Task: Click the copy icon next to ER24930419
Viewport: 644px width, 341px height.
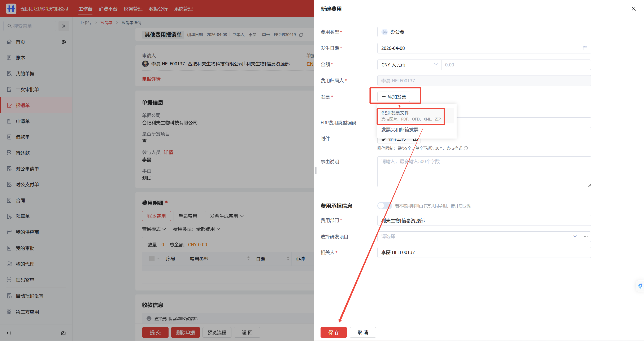Action: (301, 35)
